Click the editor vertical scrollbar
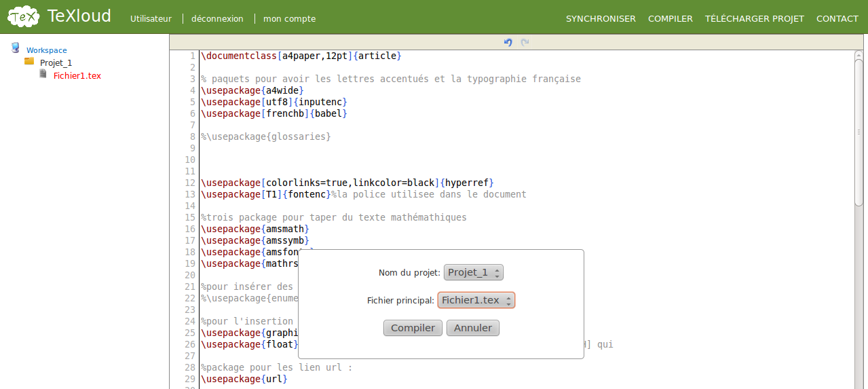Viewport: 868px width, 389px height. pyautogui.click(x=858, y=129)
